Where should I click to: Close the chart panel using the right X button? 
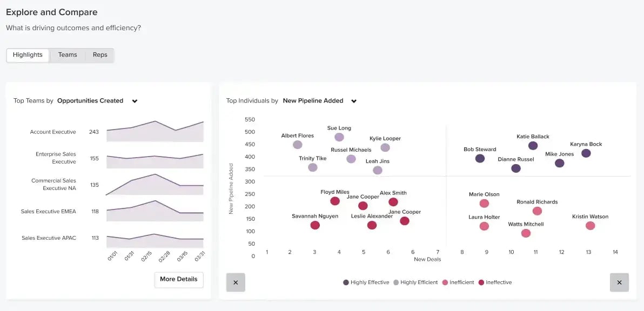coord(620,282)
